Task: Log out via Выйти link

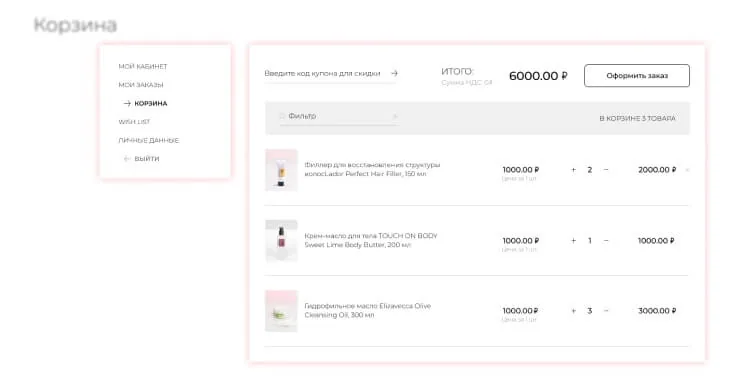Action: (x=146, y=158)
